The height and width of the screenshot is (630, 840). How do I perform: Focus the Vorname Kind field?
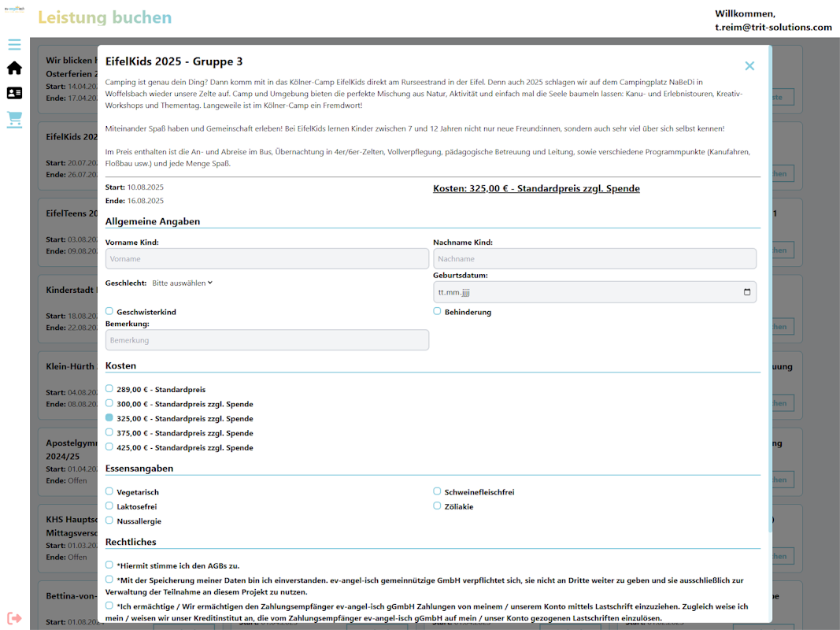click(267, 259)
